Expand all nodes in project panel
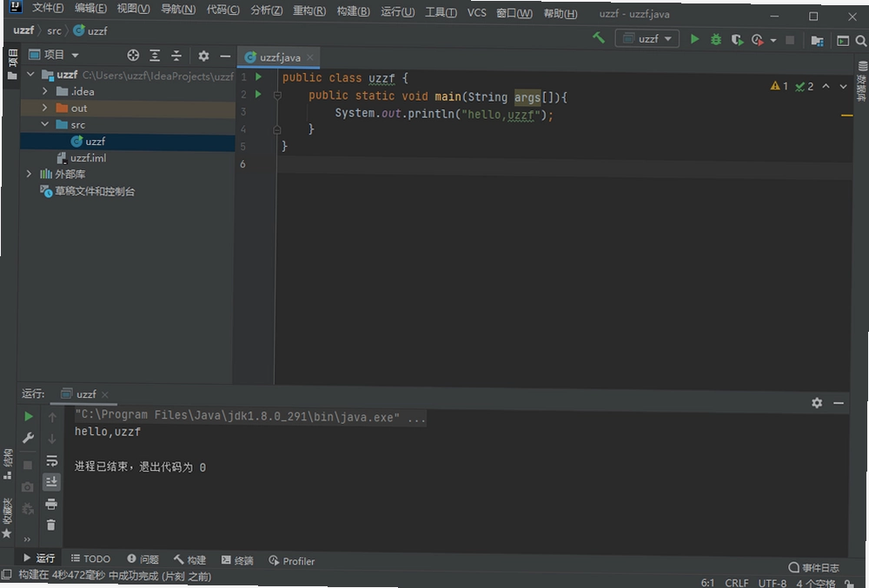This screenshot has height=588, width=869. (155, 56)
